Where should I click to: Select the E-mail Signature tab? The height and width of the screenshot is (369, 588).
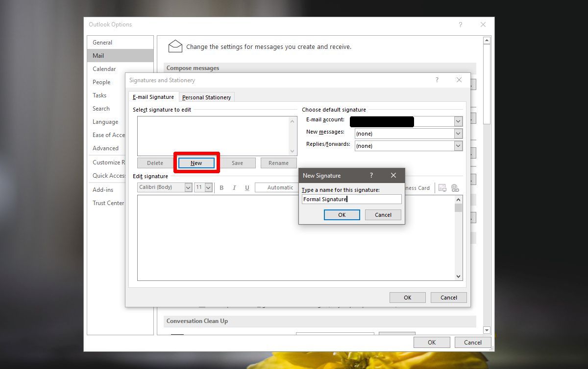[x=153, y=97]
